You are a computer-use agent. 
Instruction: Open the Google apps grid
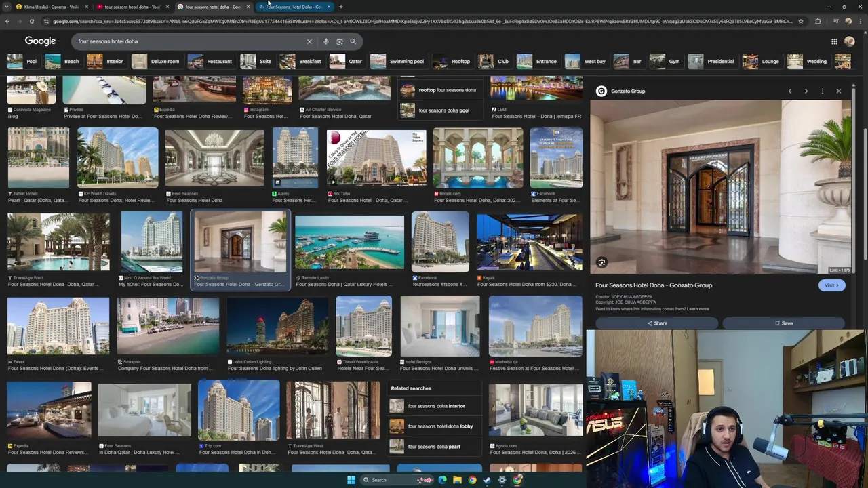click(x=834, y=41)
